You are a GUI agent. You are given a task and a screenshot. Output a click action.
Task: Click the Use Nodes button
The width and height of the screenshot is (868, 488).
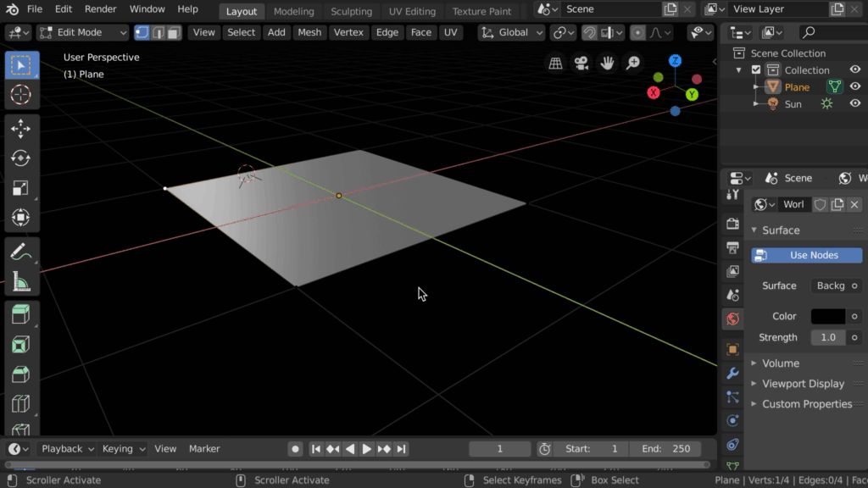(806, 255)
